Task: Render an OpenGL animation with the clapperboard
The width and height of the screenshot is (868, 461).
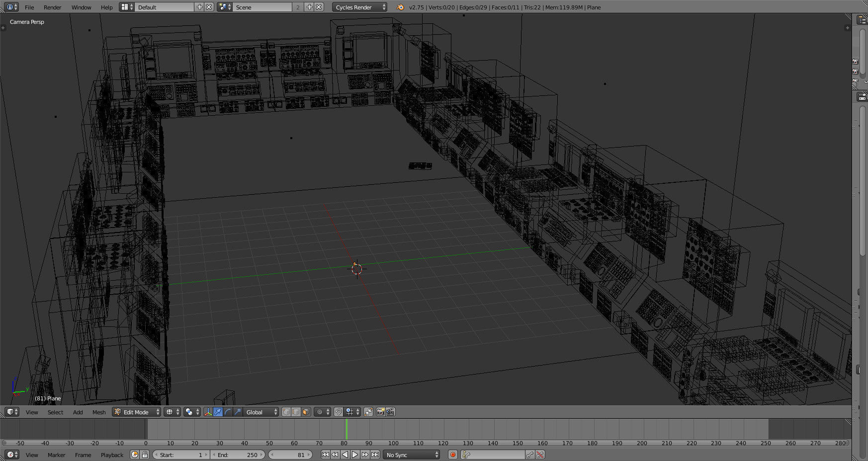Action: pyautogui.click(x=390, y=412)
